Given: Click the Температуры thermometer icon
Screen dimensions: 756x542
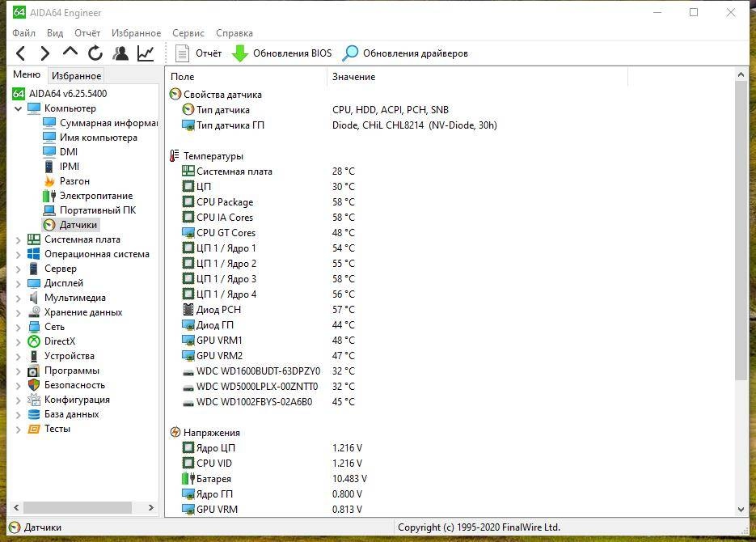Looking at the screenshot, I should 174,156.
